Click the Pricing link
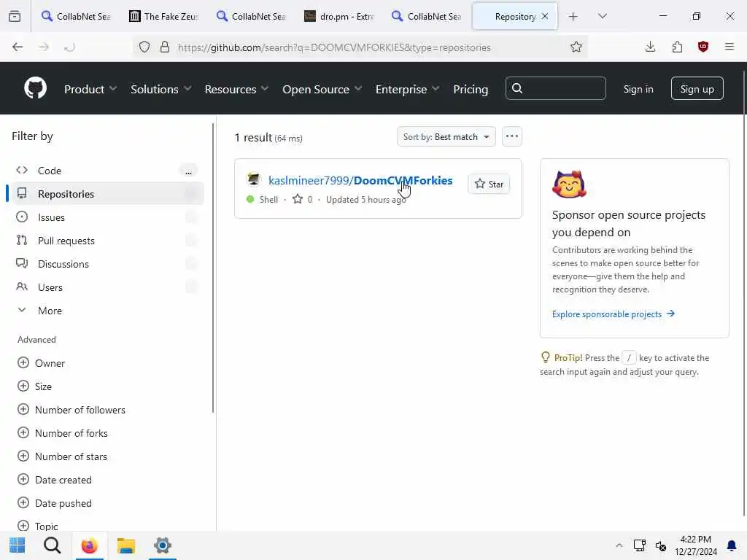The height and width of the screenshot is (560, 747). coord(471,89)
